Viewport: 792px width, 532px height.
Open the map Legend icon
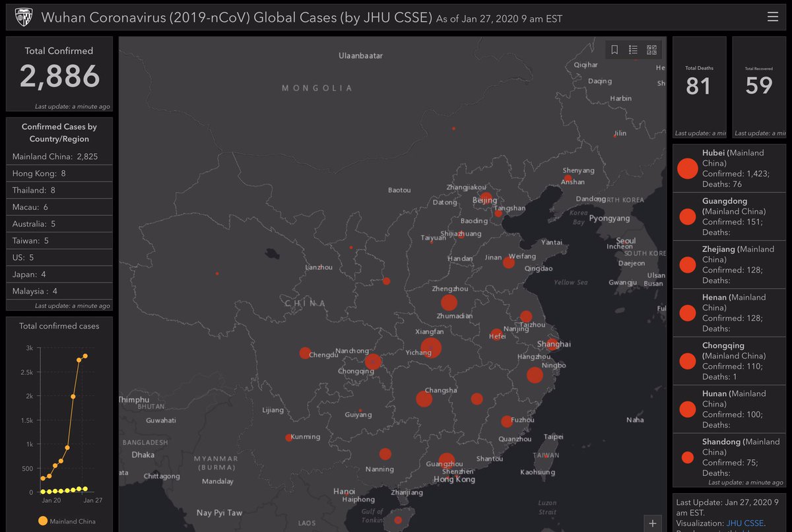pyautogui.click(x=632, y=49)
